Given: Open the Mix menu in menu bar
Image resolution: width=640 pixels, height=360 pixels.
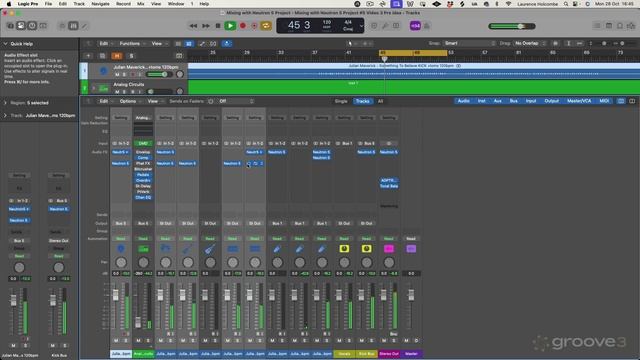Looking at the screenshot, I should (140, 4).
